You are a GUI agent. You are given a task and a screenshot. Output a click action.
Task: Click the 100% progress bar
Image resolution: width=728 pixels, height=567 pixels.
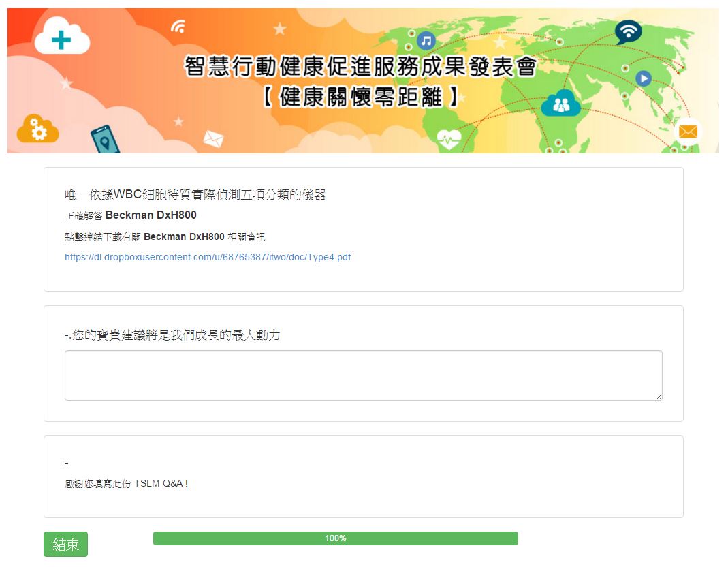(x=336, y=538)
